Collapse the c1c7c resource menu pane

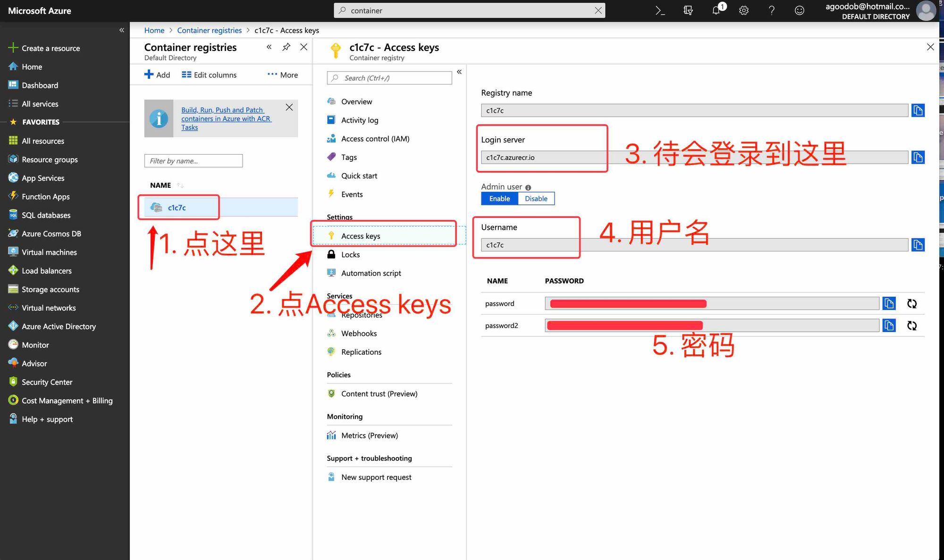[x=459, y=72]
